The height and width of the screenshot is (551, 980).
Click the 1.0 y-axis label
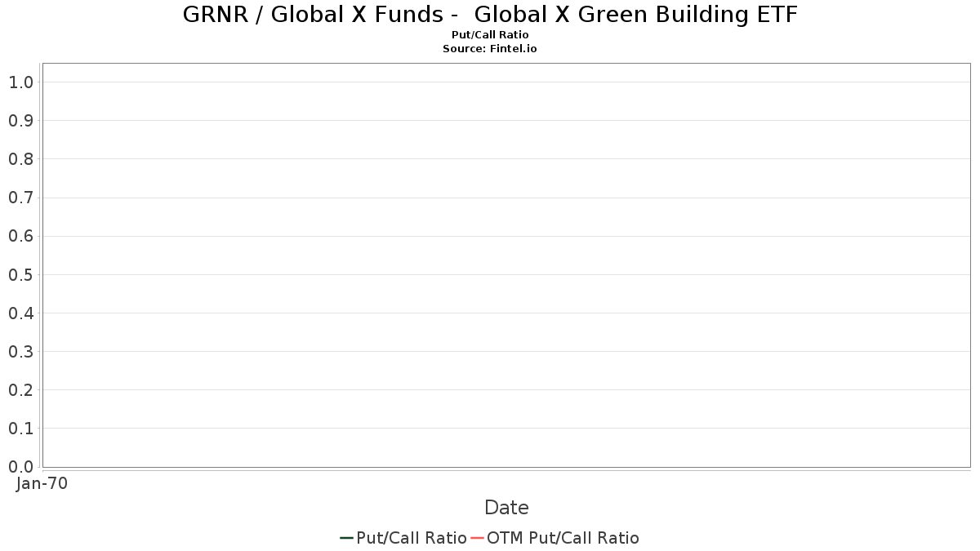click(20, 82)
